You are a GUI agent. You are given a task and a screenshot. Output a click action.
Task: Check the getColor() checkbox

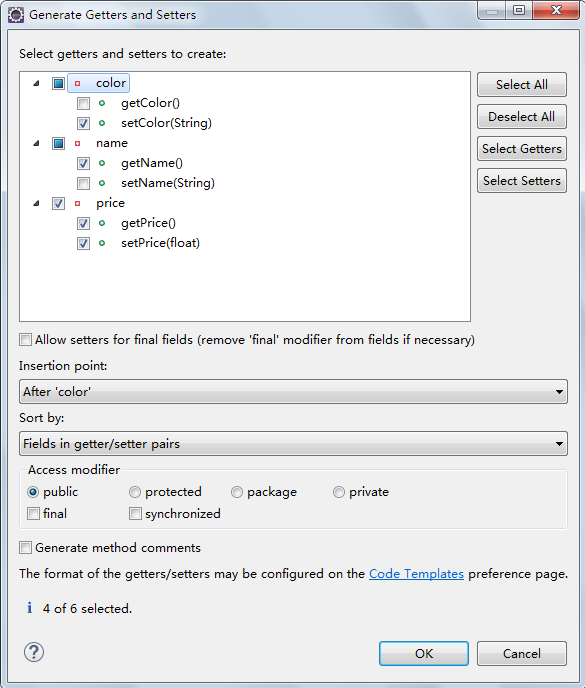83,104
